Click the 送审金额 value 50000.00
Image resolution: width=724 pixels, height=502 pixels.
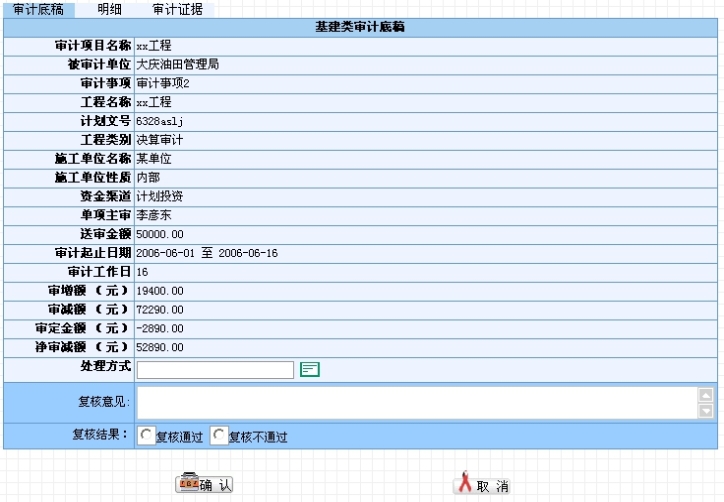[160, 234]
